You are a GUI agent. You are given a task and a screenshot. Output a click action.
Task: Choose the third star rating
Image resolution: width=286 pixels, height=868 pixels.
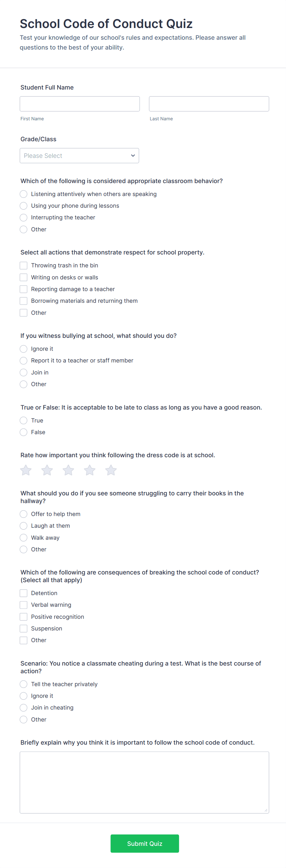[x=68, y=470]
